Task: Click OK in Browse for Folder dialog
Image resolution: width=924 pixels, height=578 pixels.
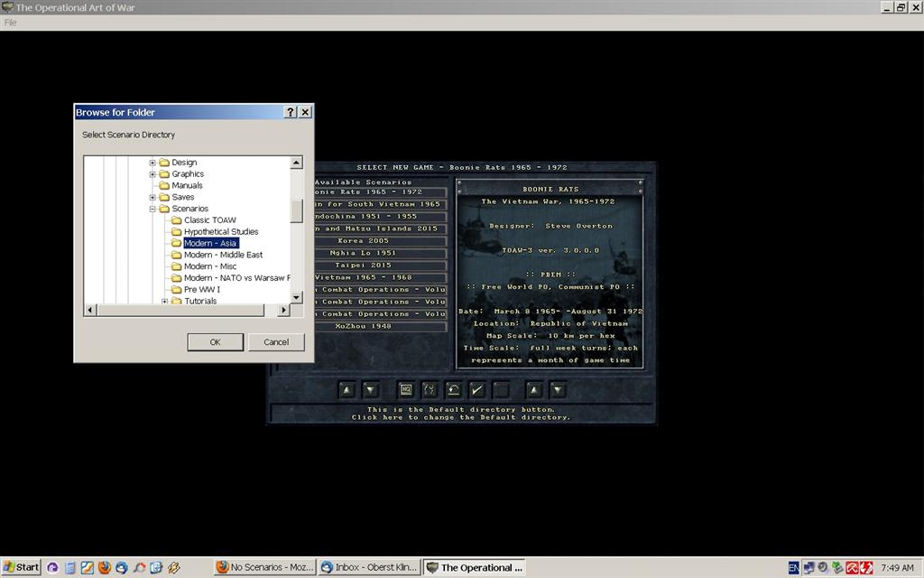Action: click(215, 342)
